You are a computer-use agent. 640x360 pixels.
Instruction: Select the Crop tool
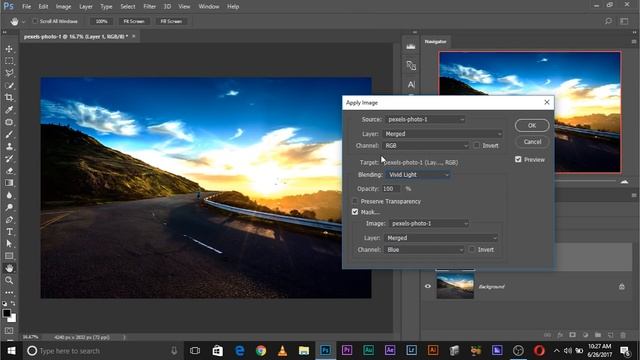[9, 98]
